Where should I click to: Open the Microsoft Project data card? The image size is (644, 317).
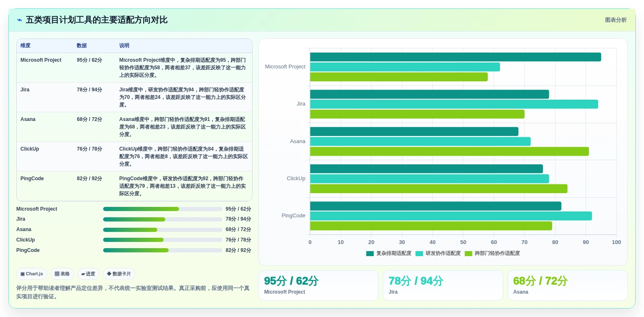tap(318, 285)
